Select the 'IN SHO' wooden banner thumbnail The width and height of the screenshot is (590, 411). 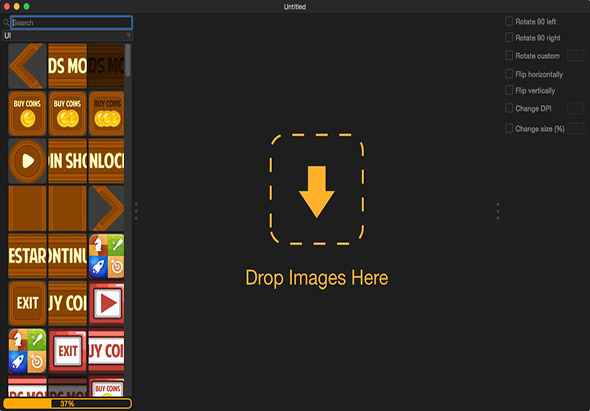67,161
